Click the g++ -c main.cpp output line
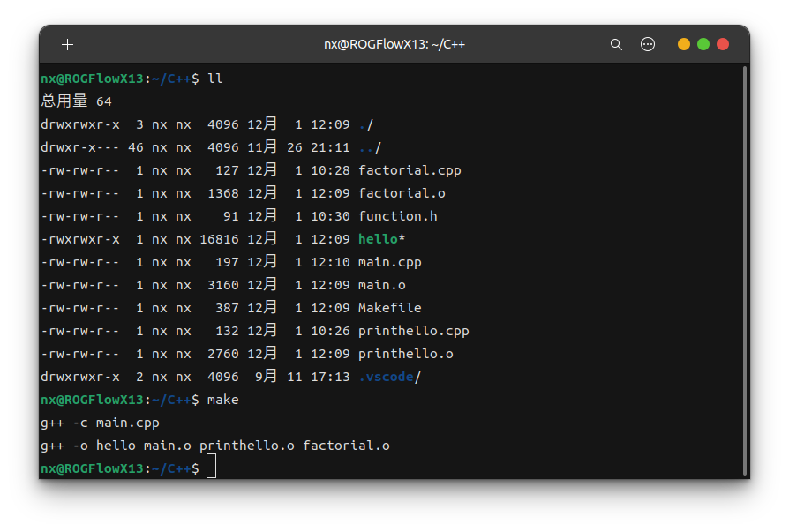 (x=100, y=423)
